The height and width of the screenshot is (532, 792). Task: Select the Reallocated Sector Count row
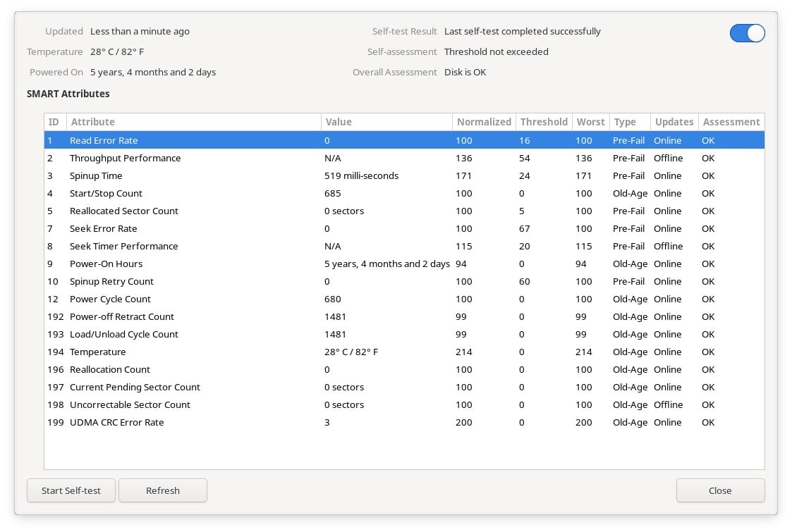click(124, 211)
